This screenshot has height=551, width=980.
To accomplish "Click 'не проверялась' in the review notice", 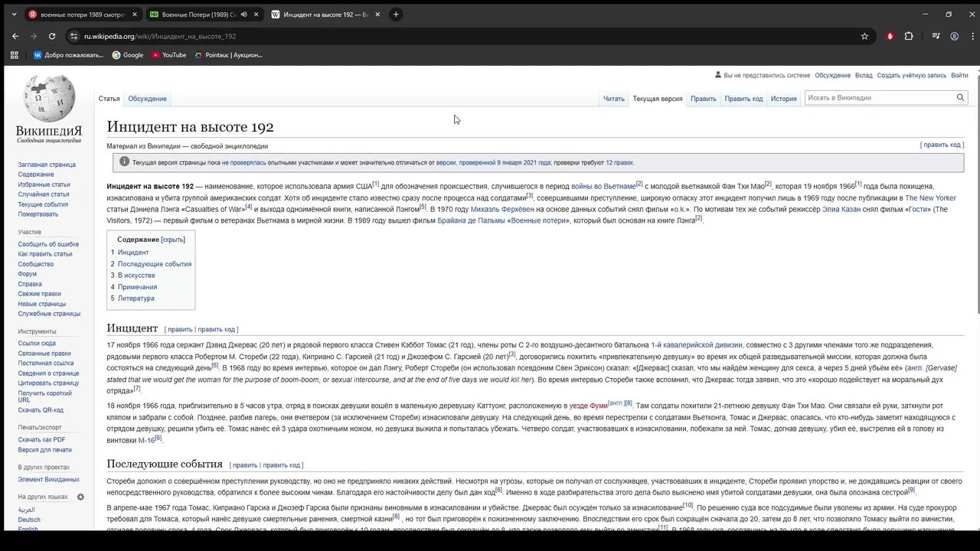I will click(244, 163).
